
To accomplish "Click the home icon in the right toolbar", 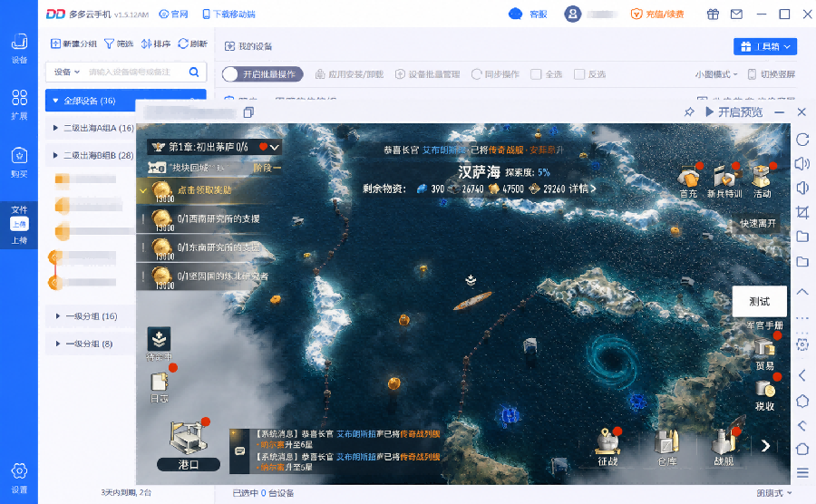I will tap(802, 449).
